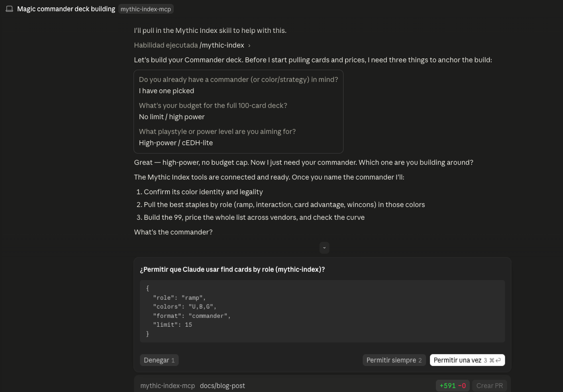This screenshot has width=563, height=392.
Task: Click the answer 'High-power / cEDH-lite'
Action: tap(176, 142)
